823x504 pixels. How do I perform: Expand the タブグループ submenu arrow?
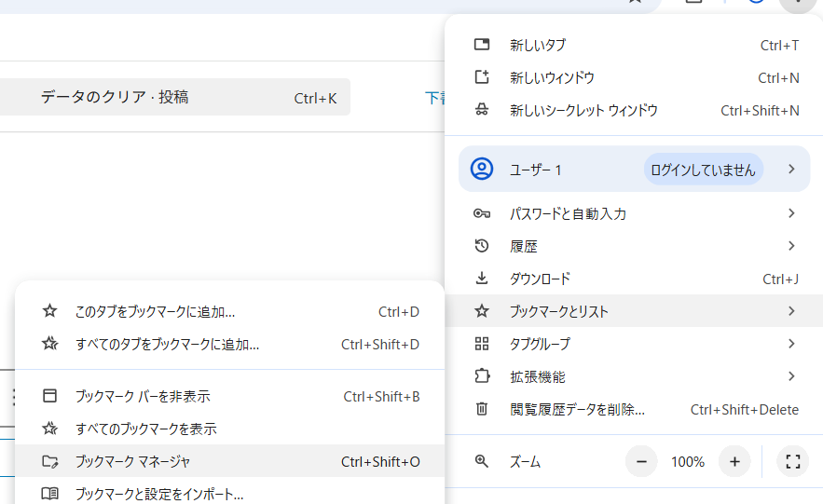point(791,344)
